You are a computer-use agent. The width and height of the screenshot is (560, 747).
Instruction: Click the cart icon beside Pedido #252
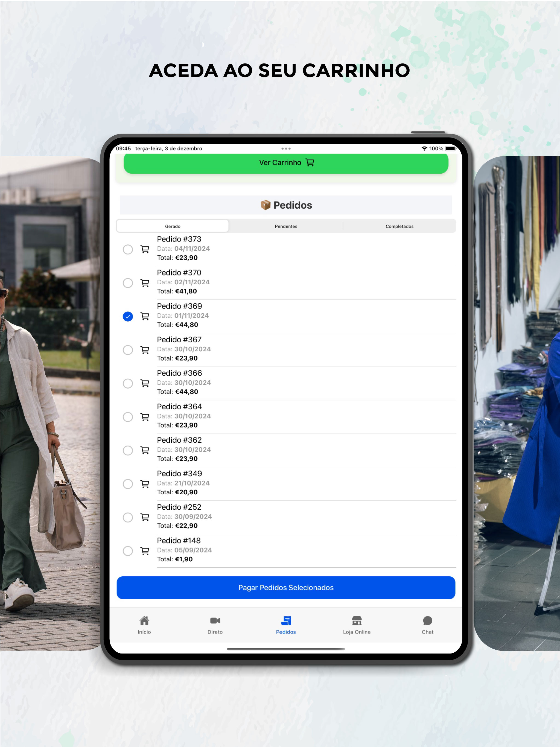145,517
